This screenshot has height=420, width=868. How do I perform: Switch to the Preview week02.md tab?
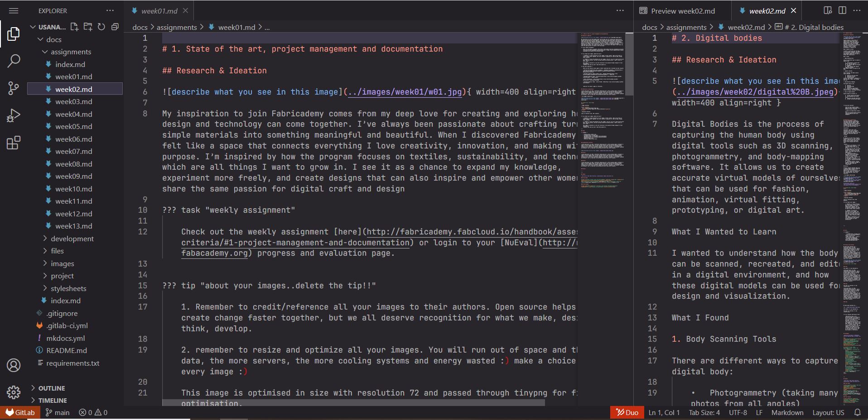(x=682, y=11)
